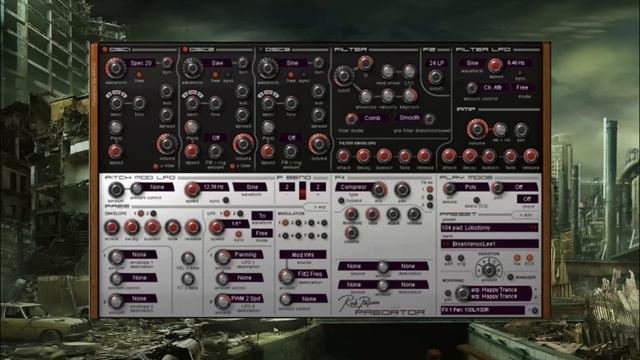This screenshot has height=360, width=640.
Task: Open modulation source menu Mod Whl
Action: coord(302,254)
